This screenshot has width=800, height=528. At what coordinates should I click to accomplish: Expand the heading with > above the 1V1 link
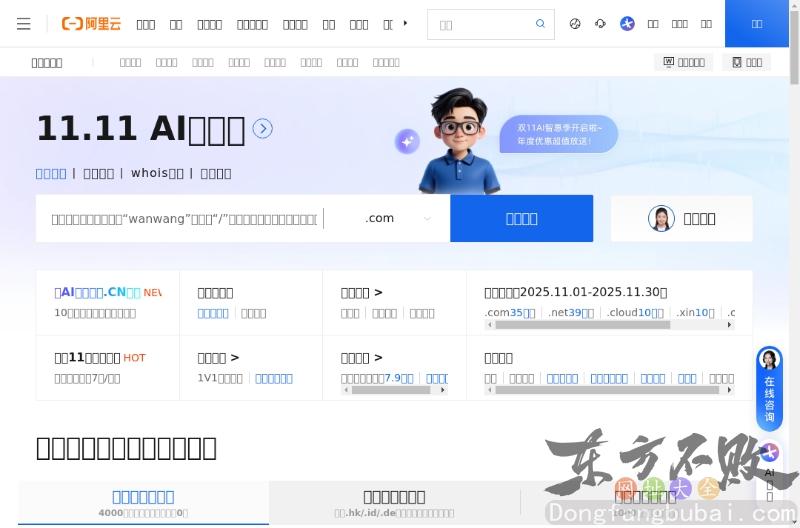click(x=218, y=358)
